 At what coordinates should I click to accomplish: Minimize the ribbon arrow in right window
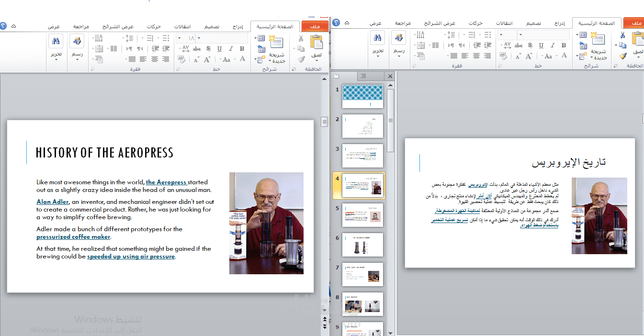click(x=347, y=23)
